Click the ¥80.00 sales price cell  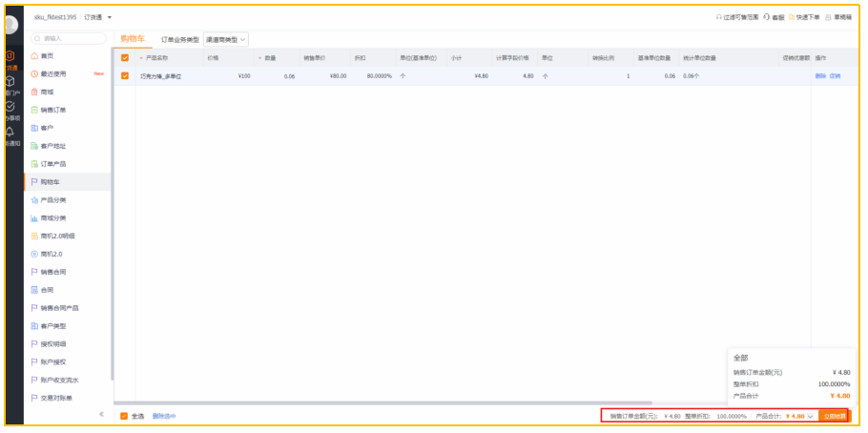324,76
